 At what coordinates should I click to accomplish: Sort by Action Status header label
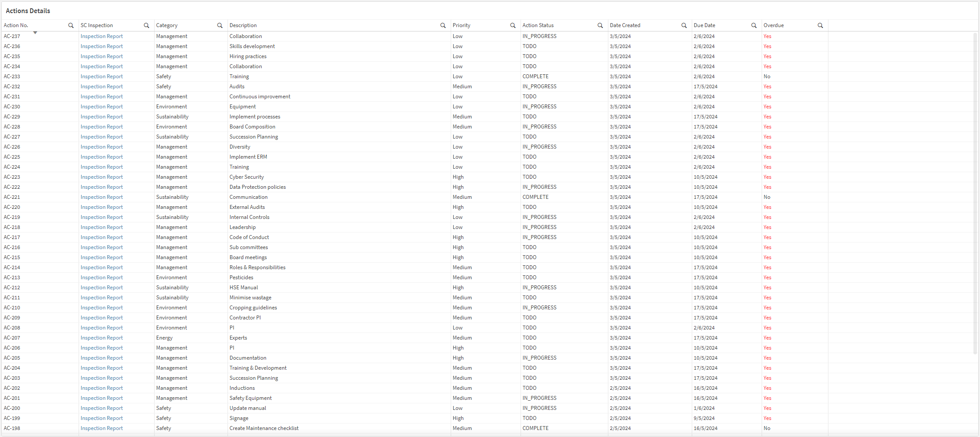pyautogui.click(x=538, y=25)
